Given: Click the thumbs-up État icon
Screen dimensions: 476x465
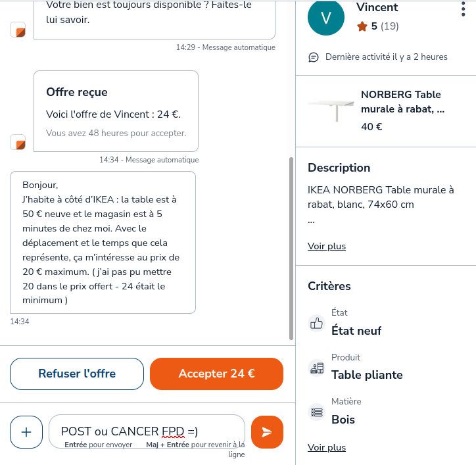Looking at the screenshot, I should tap(316, 323).
